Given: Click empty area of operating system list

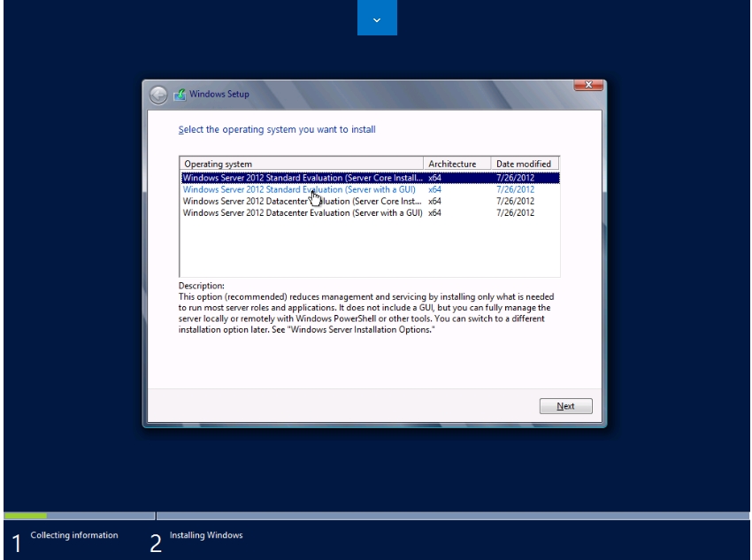Looking at the screenshot, I should click(369, 248).
